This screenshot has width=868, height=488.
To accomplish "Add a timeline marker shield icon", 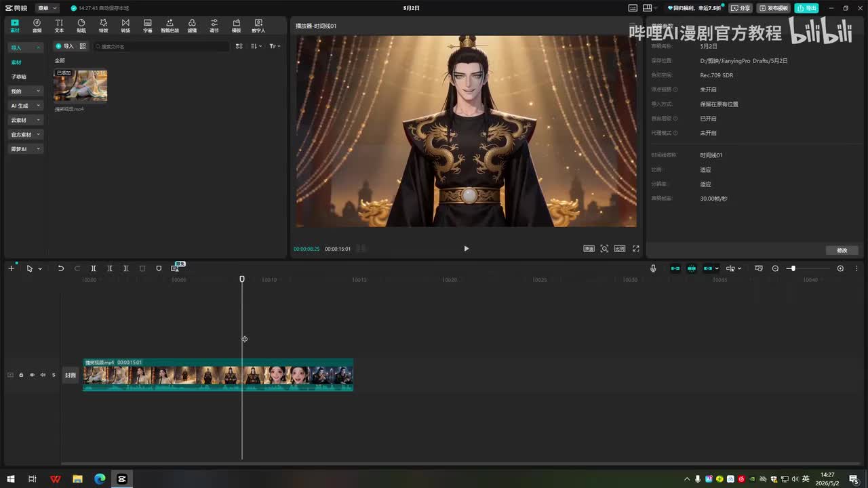I will [x=159, y=268].
